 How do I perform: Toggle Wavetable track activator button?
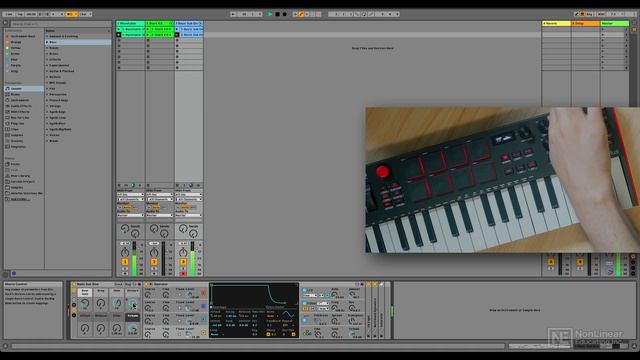[x=125, y=262]
